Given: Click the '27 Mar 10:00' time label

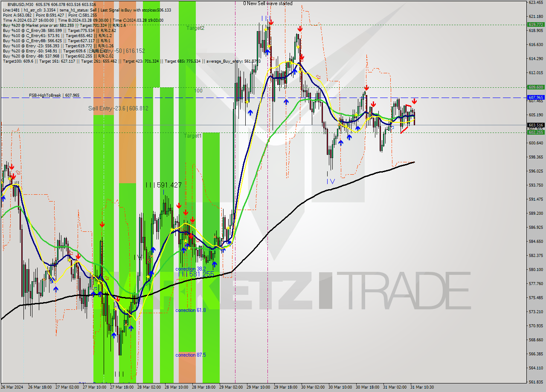Looking at the screenshot, I should pos(95,387).
